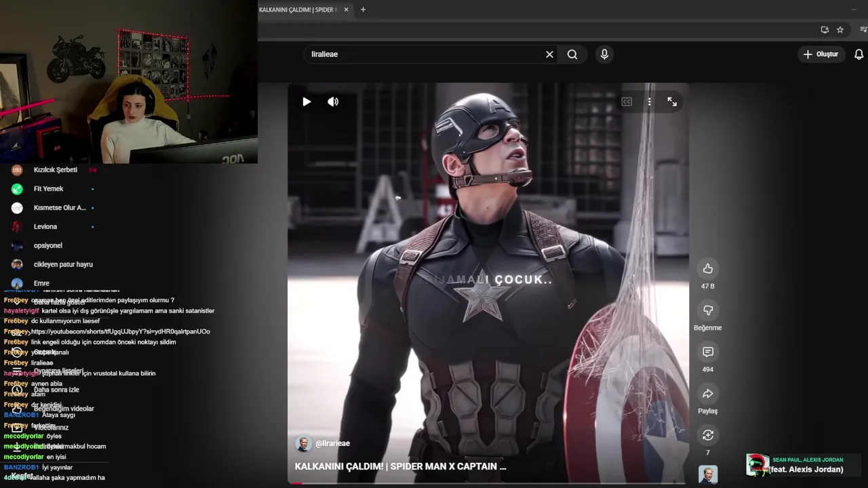Click the youtube.com/shorts link in chat
Viewport: 868px width, 488px height.
point(121,331)
